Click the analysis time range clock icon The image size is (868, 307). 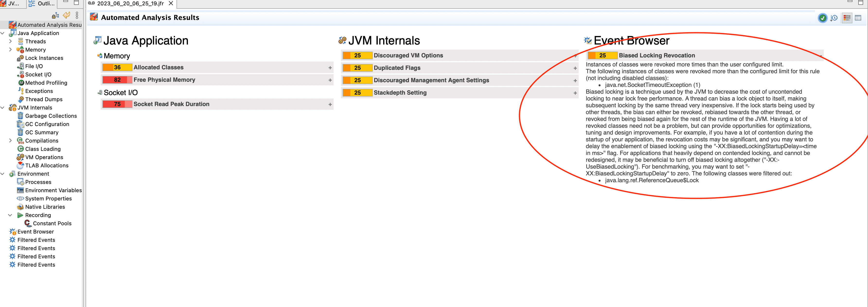click(834, 18)
